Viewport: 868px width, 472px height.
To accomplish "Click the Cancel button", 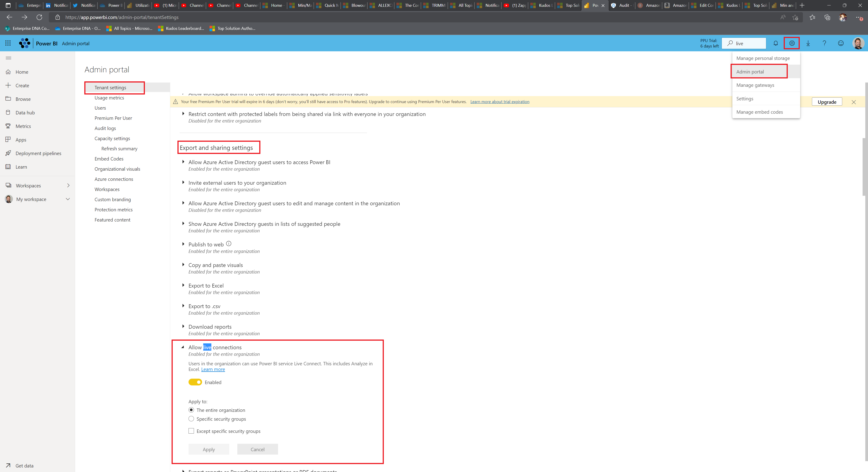I will [x=257, y=449].
